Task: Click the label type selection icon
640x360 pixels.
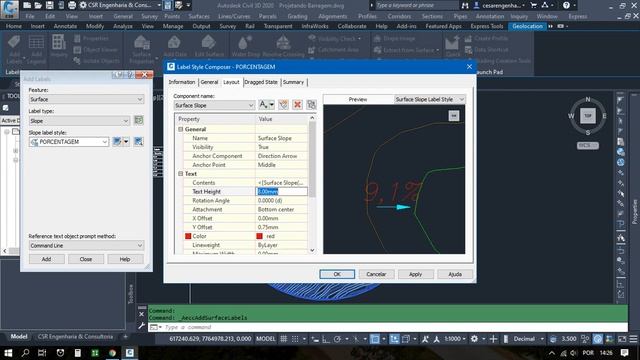Action: click(139, 120)
